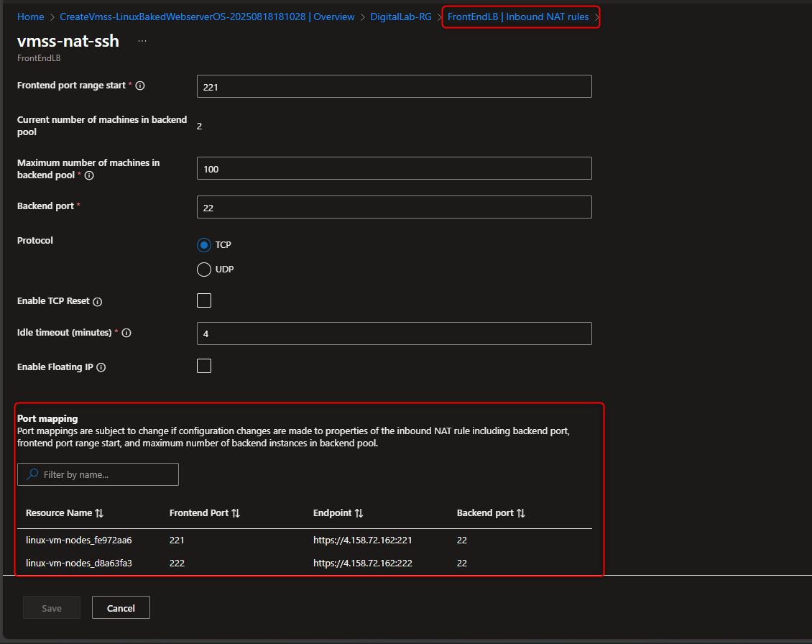This screenshot has height=644, width=812.
Task: Navigate to the Home breadcrumb
Action: coord(30,17)
